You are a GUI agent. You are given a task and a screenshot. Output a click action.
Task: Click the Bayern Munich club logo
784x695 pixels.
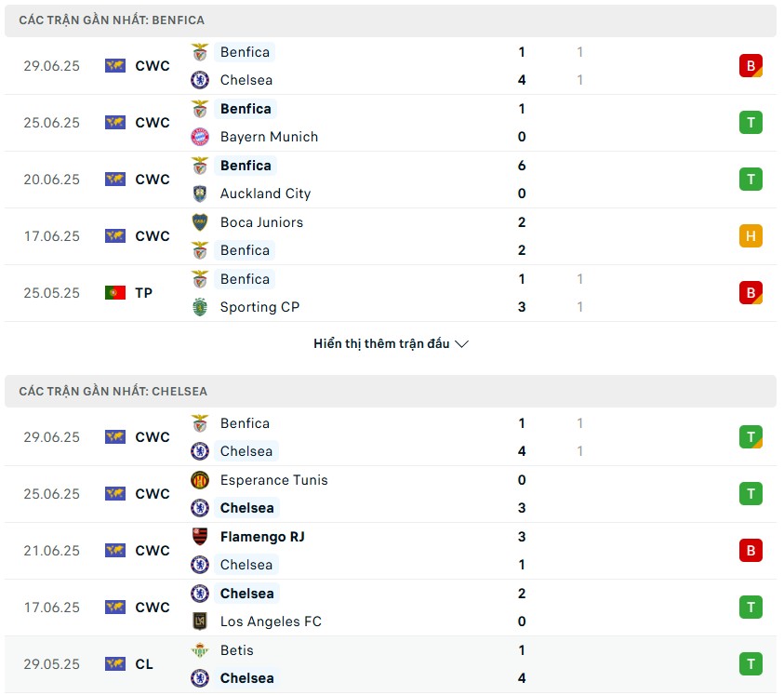click(x=200, y=137)
